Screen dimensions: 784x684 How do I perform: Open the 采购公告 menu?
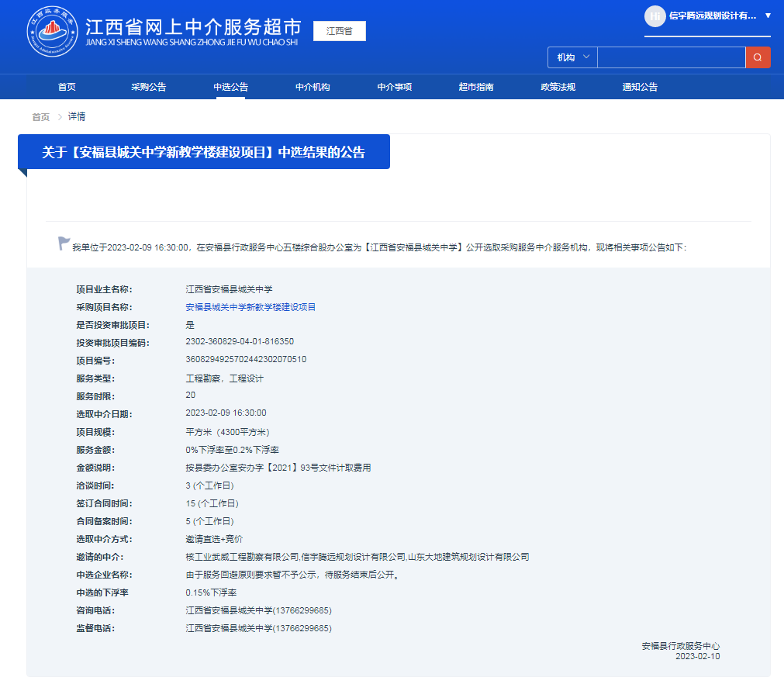pos(149,87)
